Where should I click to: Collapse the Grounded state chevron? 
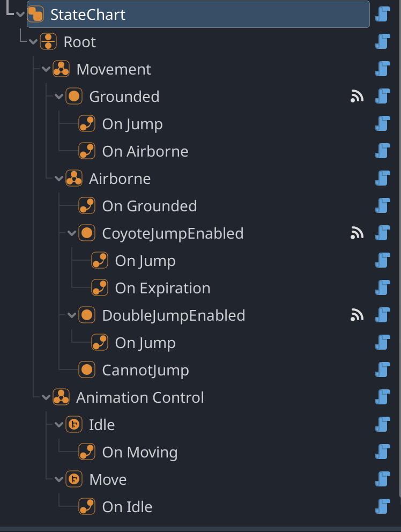pos(58,97)
